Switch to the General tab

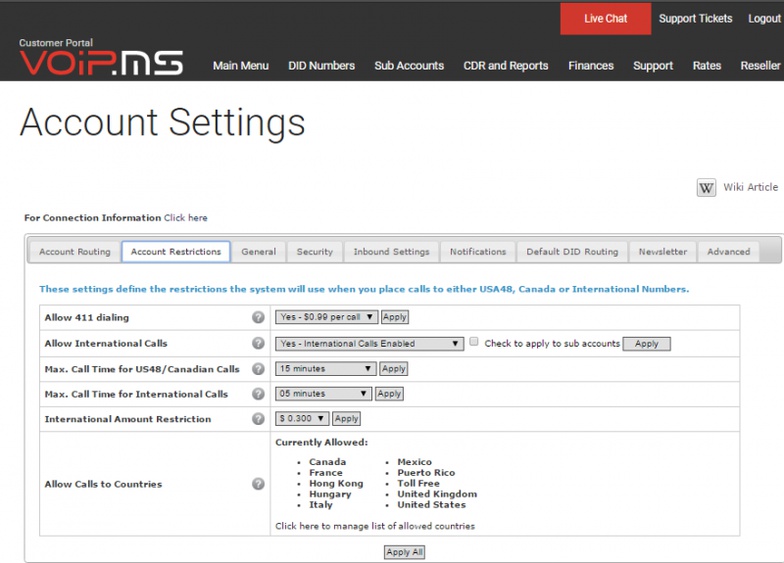point(258,252)
